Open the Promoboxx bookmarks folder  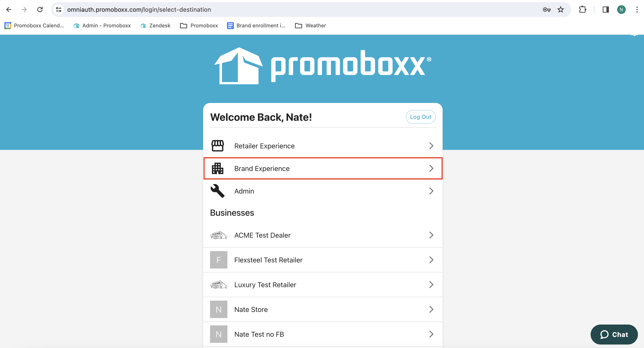(199, 26)
